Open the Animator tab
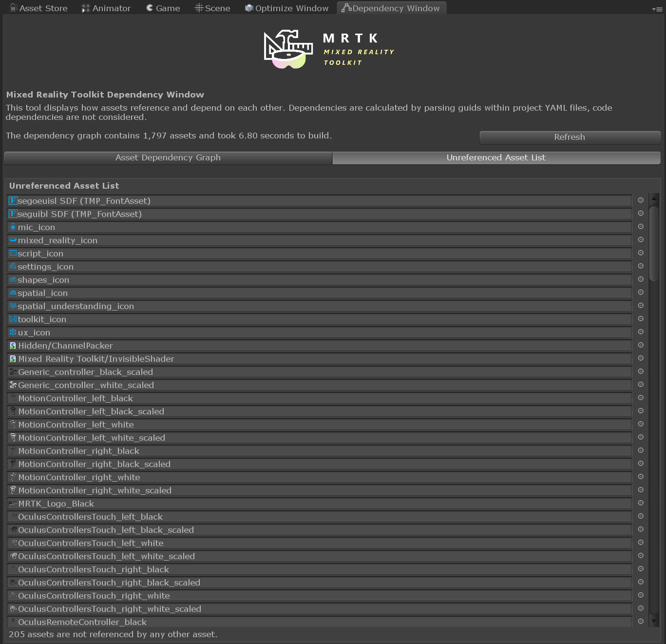 tap(106, 8)
